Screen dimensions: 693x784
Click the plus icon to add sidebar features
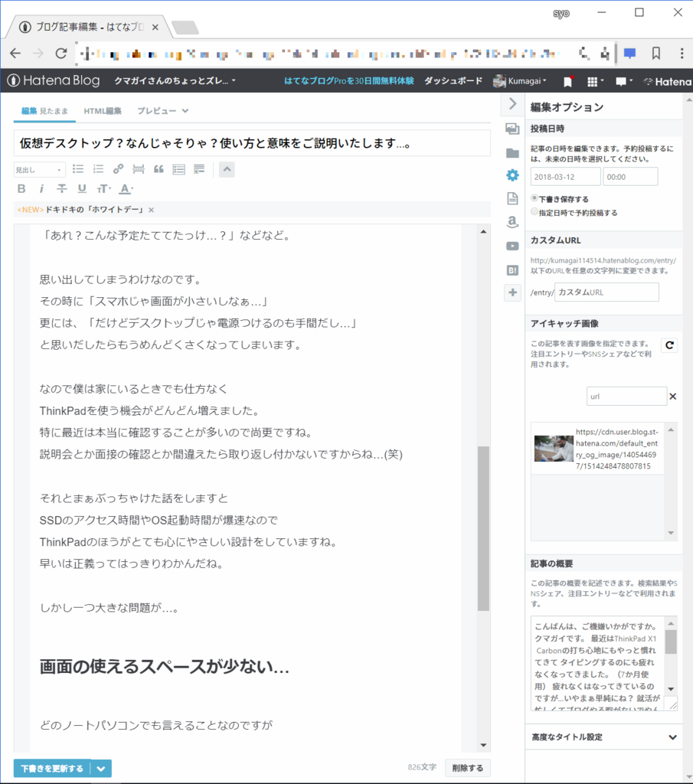tap(512, 292)
